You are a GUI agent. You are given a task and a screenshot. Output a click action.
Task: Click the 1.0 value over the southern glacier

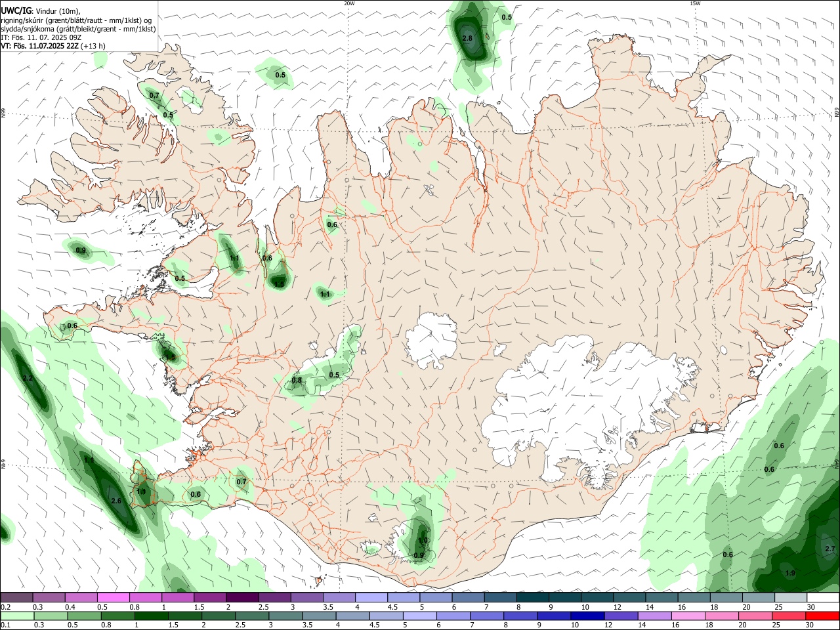point(423,541)
